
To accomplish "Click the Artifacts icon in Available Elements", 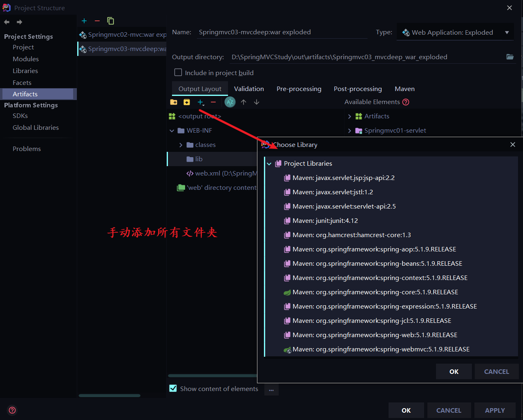I will point(359,116).
